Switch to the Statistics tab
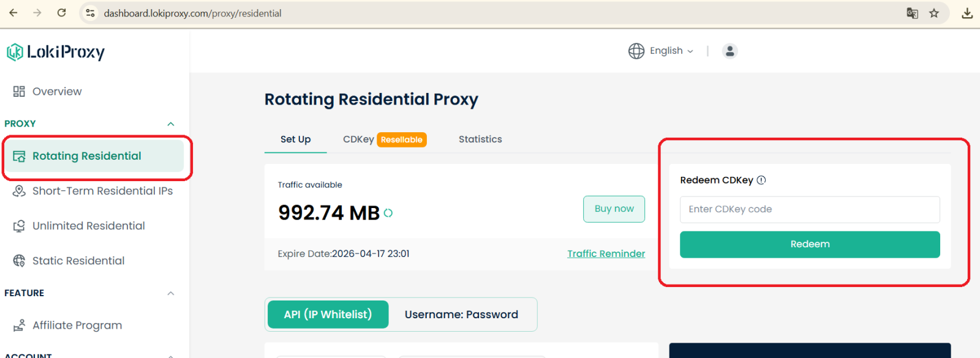The height and width of the screenshot is (358, 980). coord(480,140)
